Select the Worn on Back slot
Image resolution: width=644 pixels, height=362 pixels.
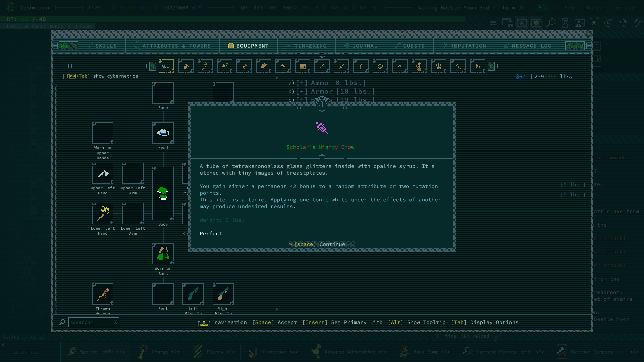pos(163,254)
